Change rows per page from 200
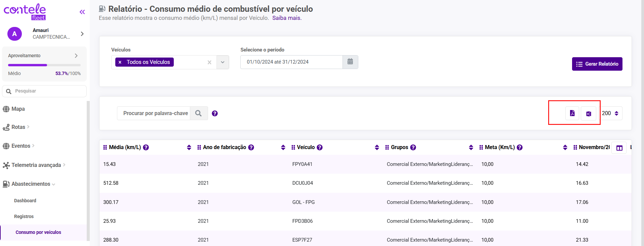 611,113
